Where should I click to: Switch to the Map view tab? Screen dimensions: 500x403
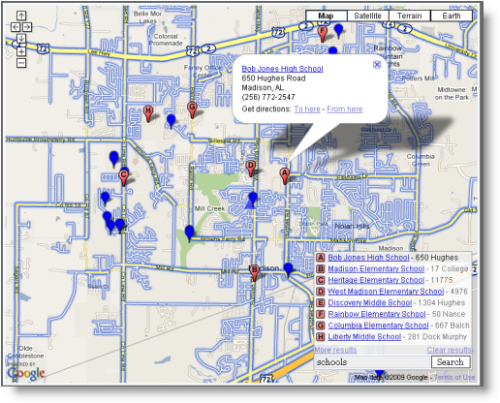(x=326, y=16)
